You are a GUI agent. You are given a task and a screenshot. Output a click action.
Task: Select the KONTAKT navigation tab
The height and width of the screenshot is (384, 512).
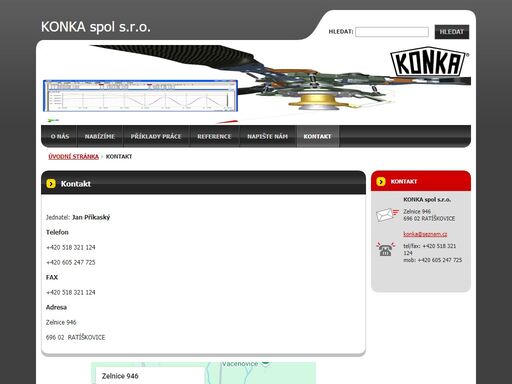318,136
